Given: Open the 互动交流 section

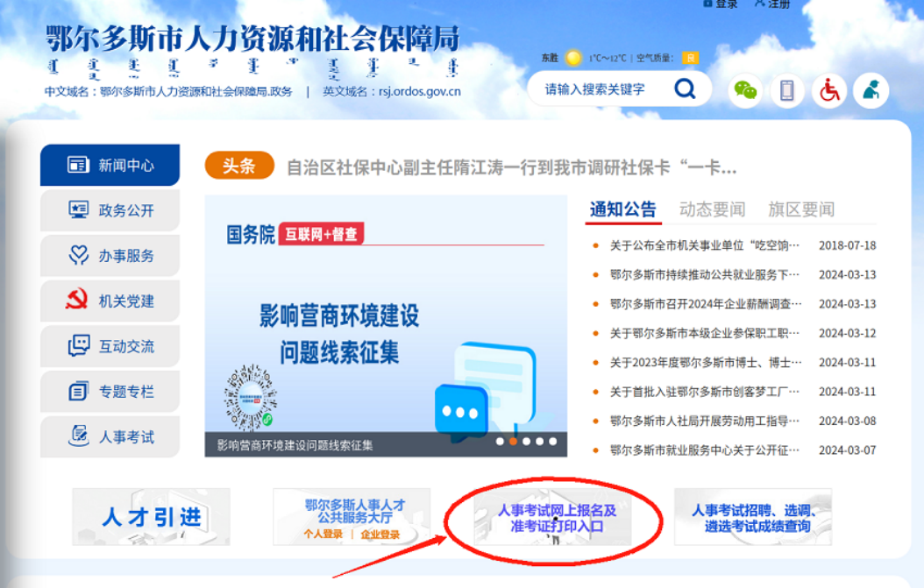Looking at the screenshot, I should click(110, 346).
